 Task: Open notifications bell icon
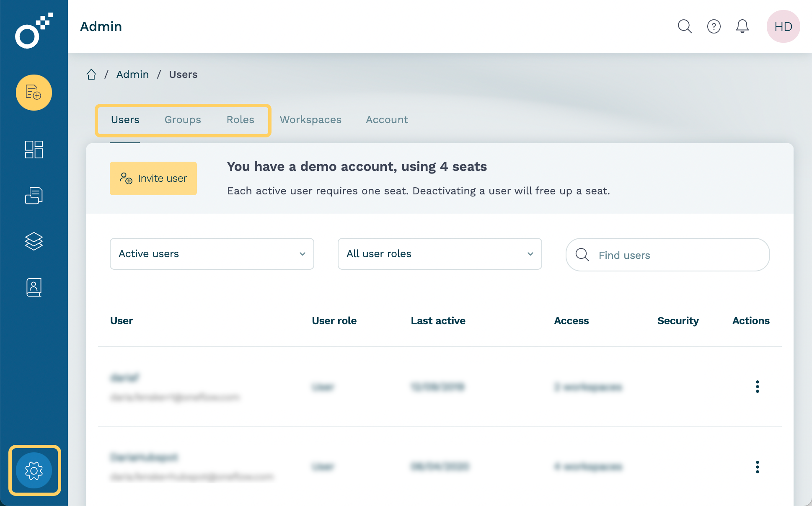click(x=742, y=26)
